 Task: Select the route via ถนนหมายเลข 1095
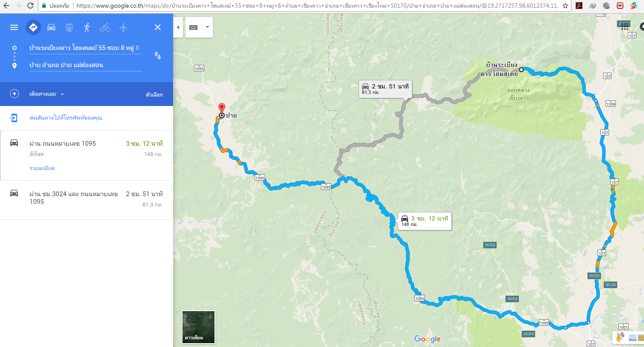pos(86,155)
